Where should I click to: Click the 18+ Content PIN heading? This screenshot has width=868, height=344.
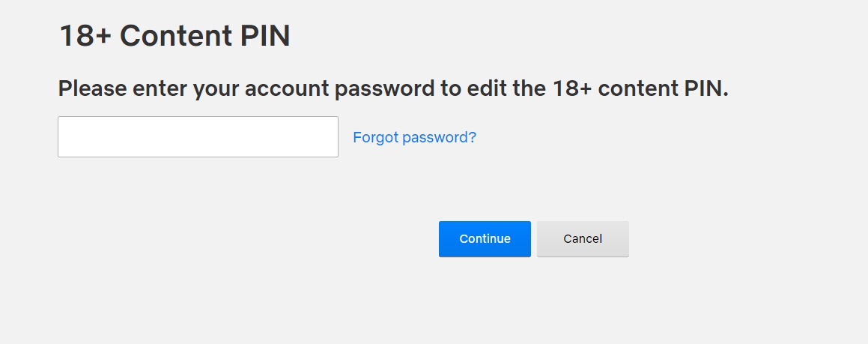[x=174, y=35]
